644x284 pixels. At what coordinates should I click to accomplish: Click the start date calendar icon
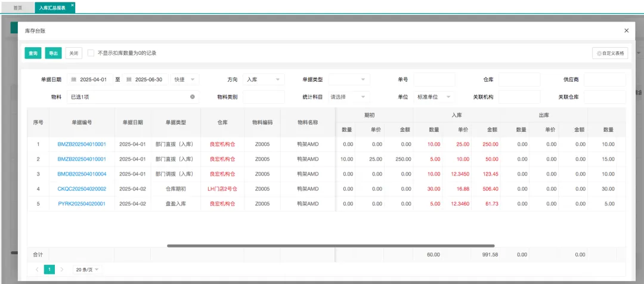coord(75,79)
